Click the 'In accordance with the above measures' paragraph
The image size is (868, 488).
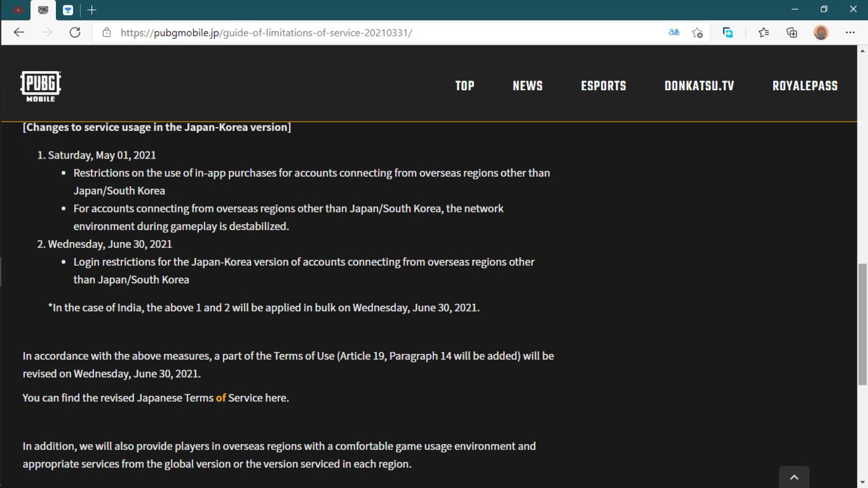[x=288, y=365]
